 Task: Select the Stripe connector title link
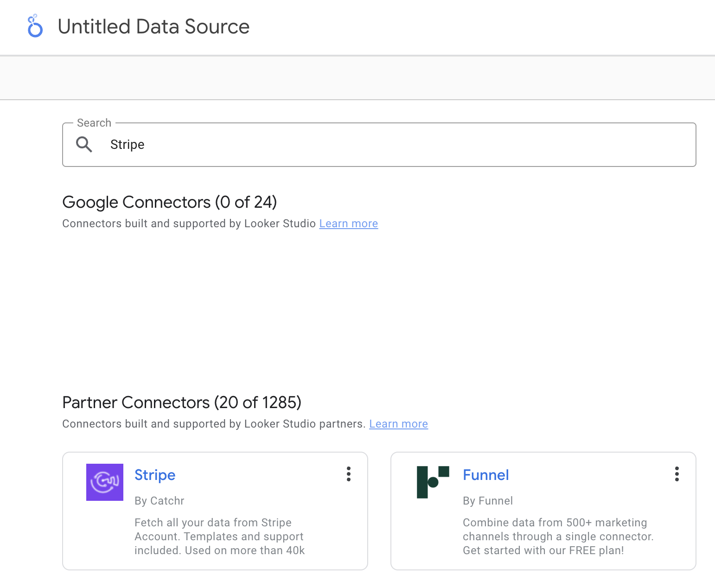(x=155, y=475)
